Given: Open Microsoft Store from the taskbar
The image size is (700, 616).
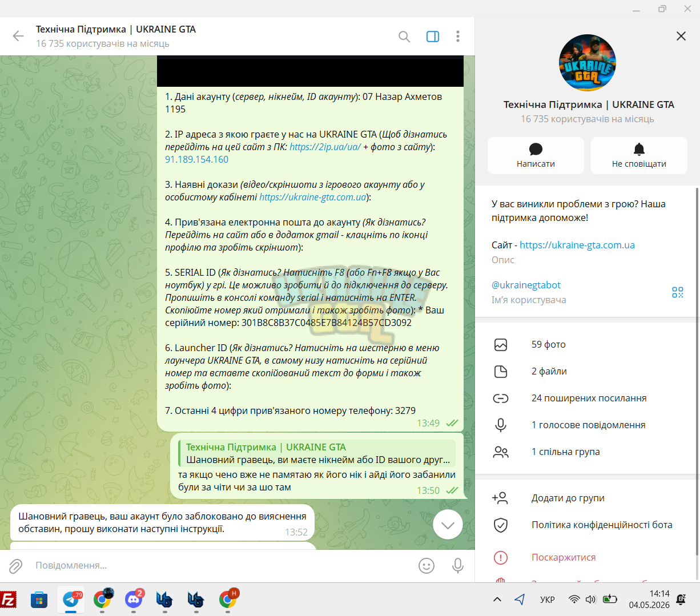Looking at the screenshot, I should (x=39, y=599).
